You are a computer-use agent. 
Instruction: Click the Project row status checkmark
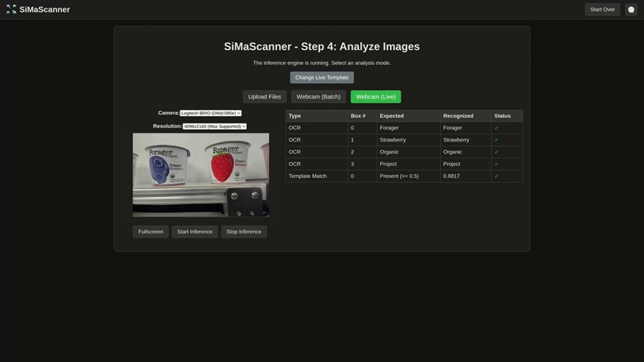tap(496, 164)
